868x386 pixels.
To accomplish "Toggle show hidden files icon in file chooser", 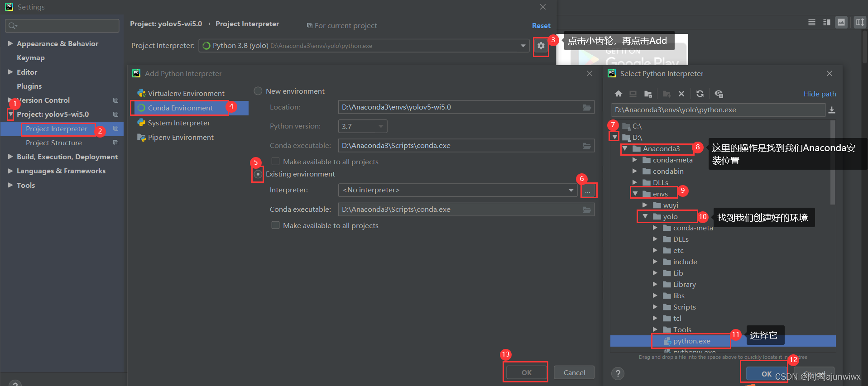I will click(x=719, y=94).
